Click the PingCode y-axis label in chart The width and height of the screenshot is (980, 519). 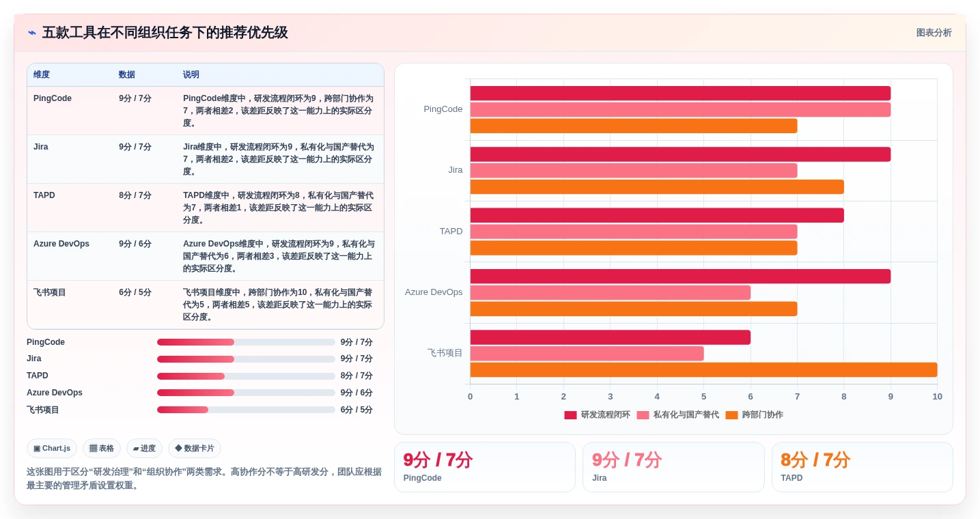coord(443,109)
